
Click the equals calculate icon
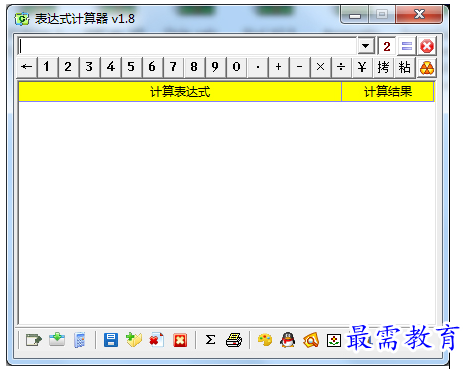407,46
